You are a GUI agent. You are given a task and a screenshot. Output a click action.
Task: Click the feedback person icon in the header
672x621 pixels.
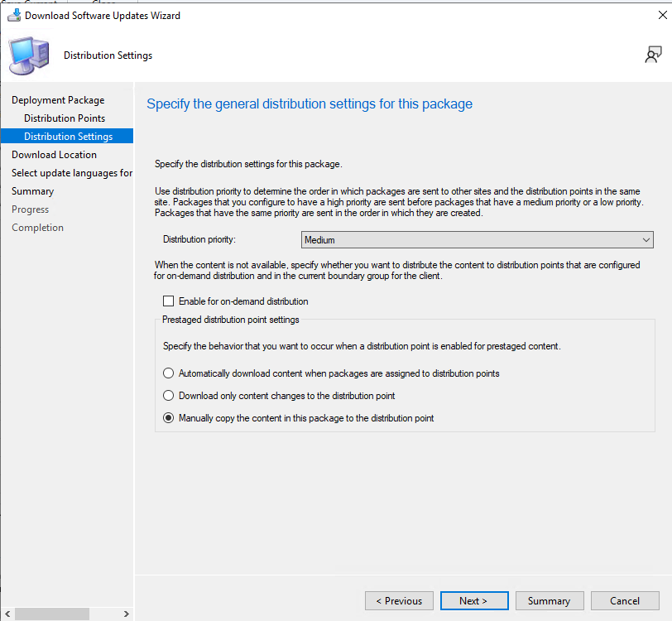coord(654,55)
